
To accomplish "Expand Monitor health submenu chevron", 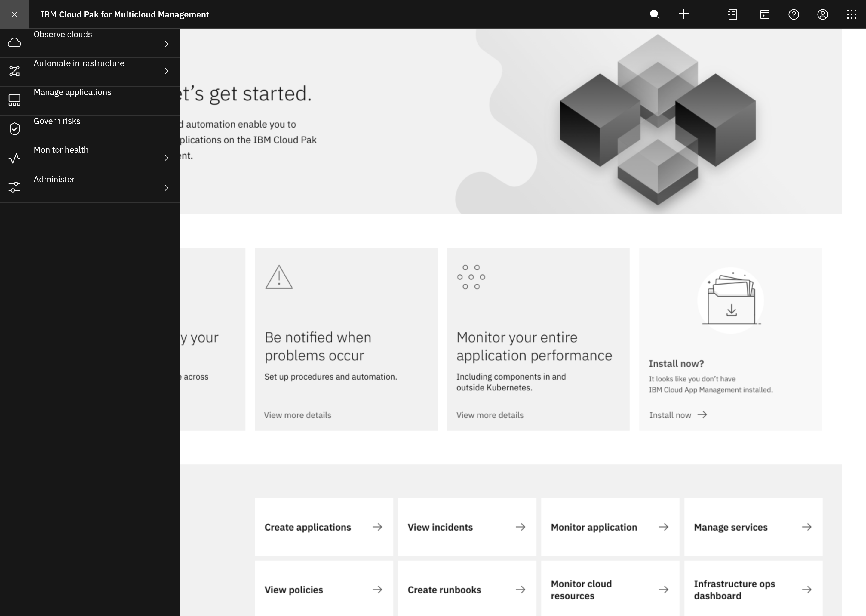I will coord(167,157).
